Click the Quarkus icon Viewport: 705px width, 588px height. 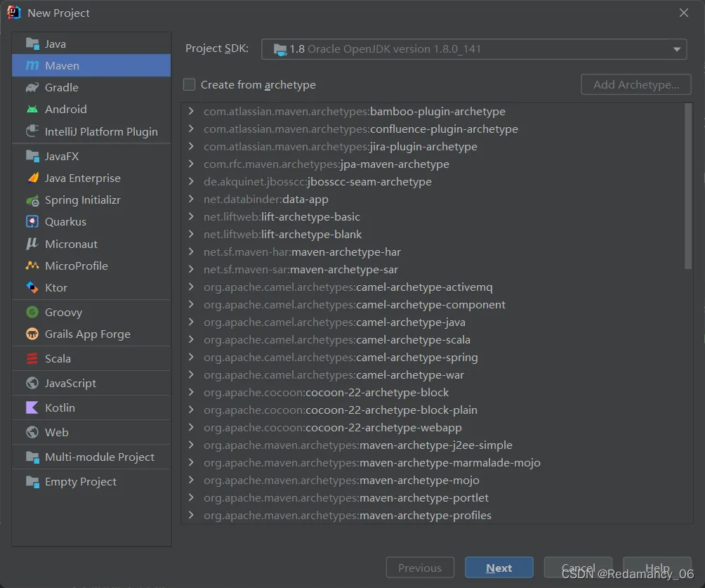tap(32, 222)
